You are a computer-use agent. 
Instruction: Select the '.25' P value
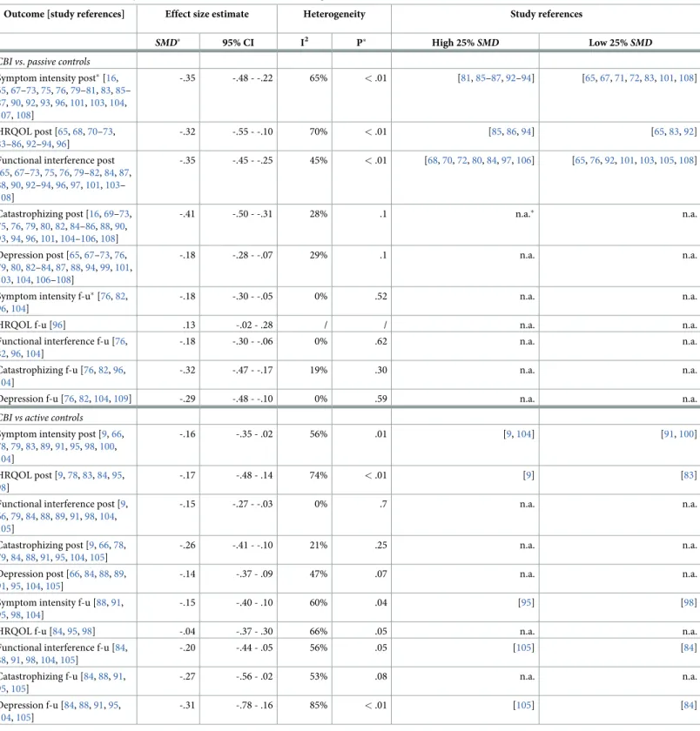[381, 545]
